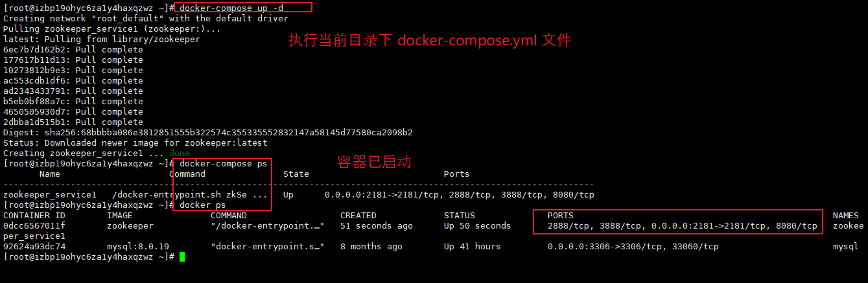The image size is (868, 283).
Task: Click the green terminal cursor block
Action: tap(182, 257)
